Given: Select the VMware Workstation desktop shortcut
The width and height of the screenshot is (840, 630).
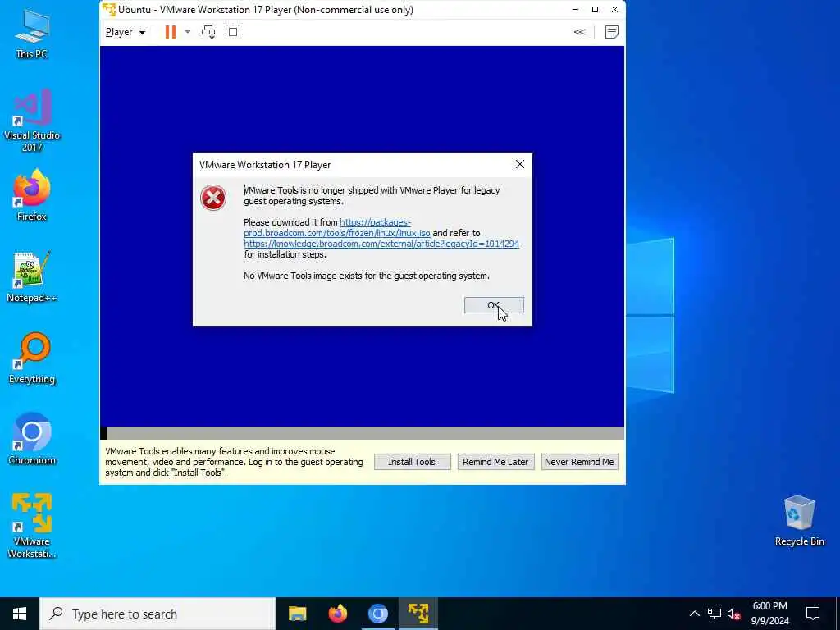Looking at the screenshot, I should tap(32, 526).
